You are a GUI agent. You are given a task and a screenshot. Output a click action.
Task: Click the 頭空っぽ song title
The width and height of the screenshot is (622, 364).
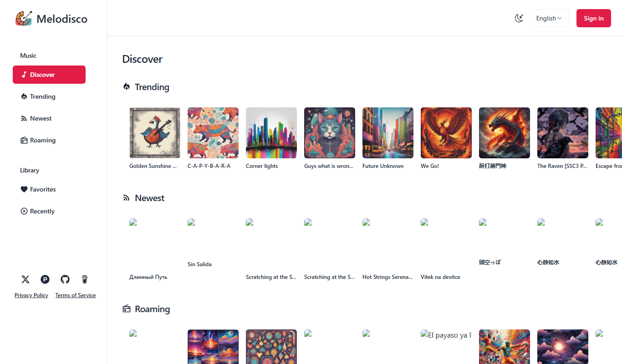coord(490,263)
